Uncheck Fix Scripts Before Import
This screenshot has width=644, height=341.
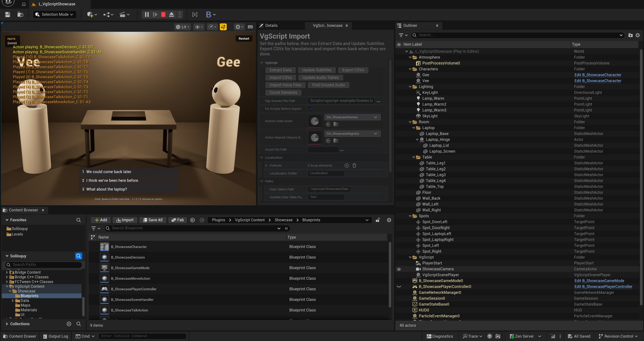point(310,109)
